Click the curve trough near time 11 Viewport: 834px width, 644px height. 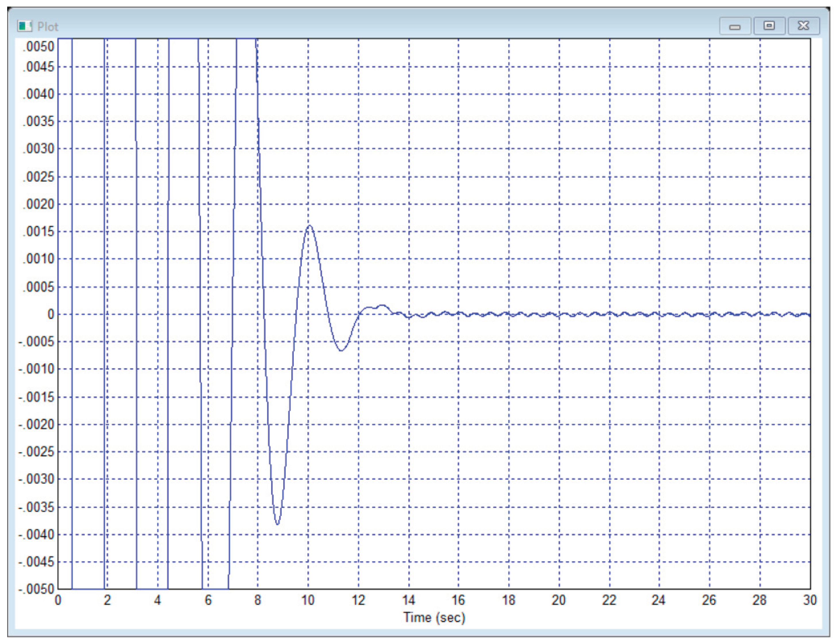pyautogui.click(x=341, y=350)
